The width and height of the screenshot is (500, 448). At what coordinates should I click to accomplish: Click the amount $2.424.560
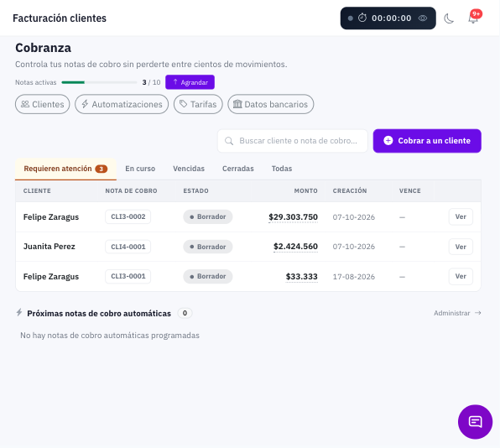click(x=295, y=247)
